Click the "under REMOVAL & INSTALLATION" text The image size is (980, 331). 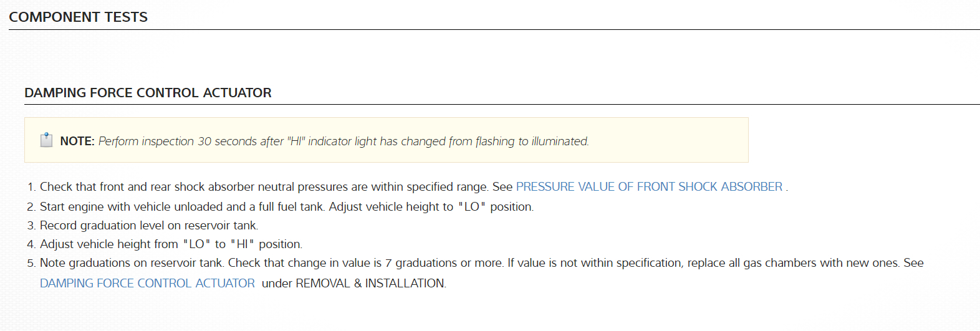click(x=353, y=284)
